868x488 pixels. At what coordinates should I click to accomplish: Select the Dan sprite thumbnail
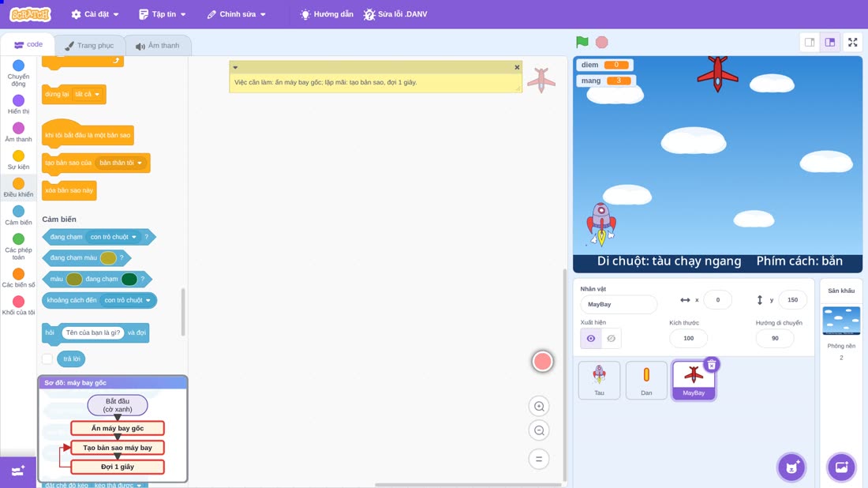646,380
